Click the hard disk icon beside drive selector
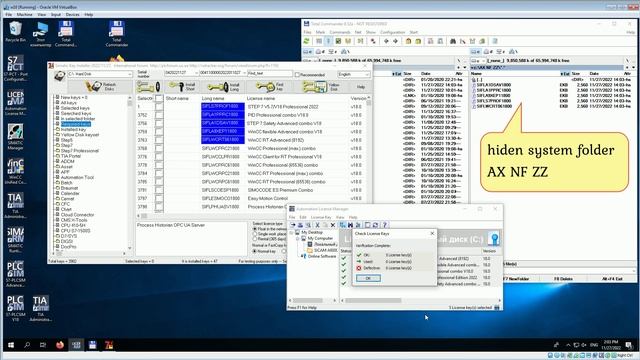 60,76
